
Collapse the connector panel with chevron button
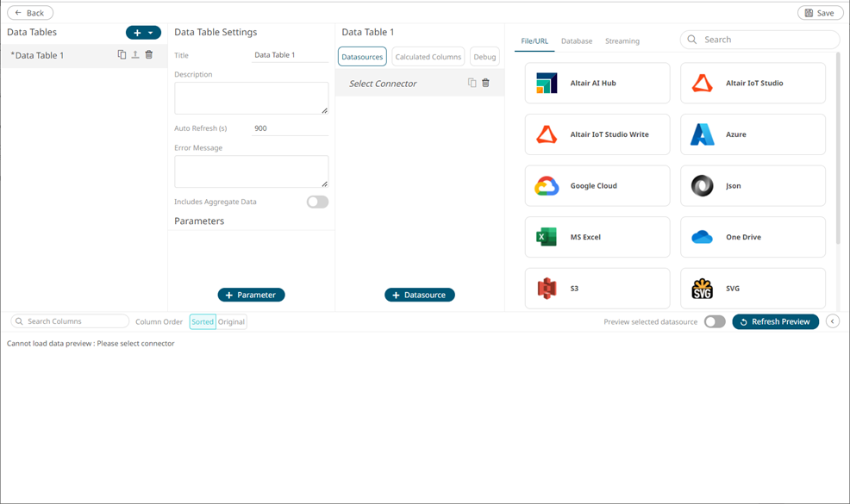pyautogui.click(x=833, y=321)
